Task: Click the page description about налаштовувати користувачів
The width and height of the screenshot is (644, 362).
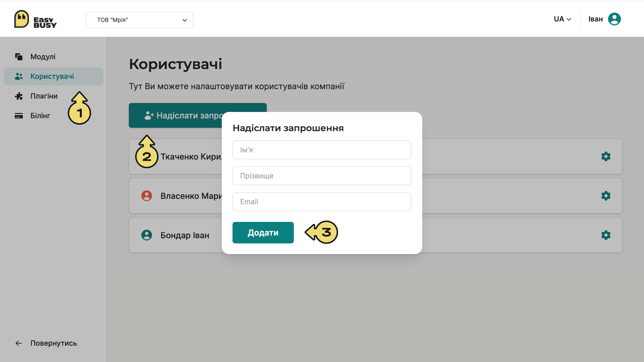Action: (236, 86)
